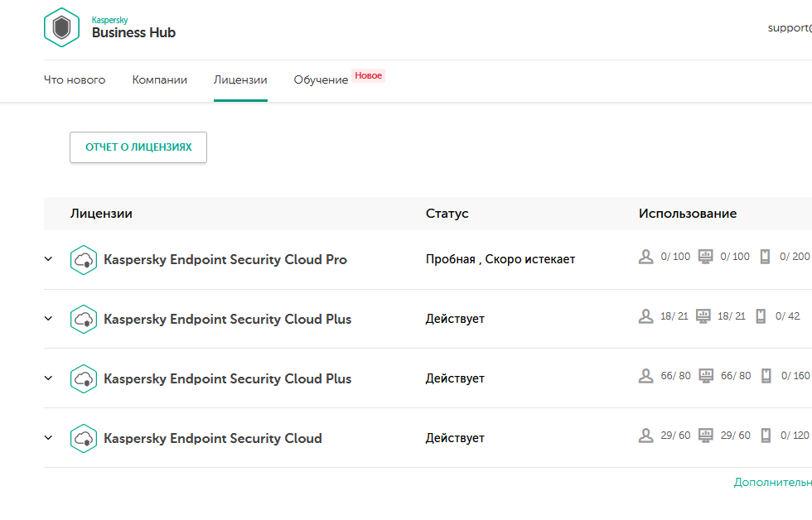Click the cloud icon for the 18/21 Plus license
The height and width of the screenshot is (520, 812).
tap(84, 320)
